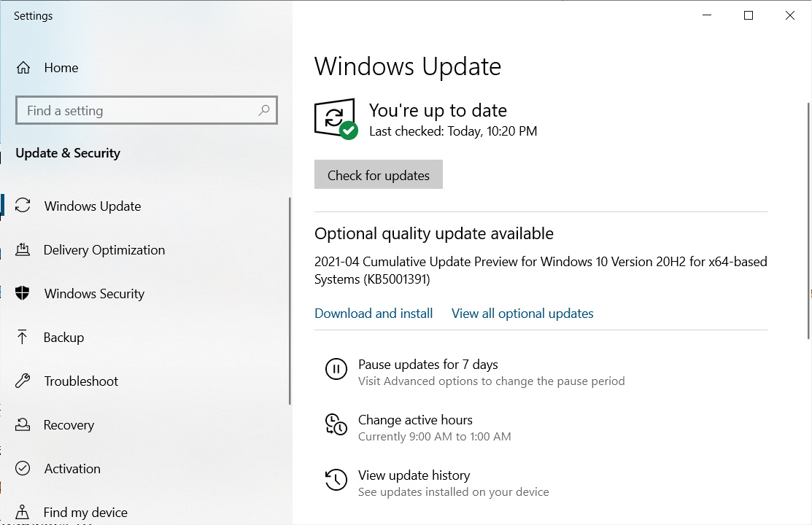Click the 'Windows Update' page title

point(408,67)
